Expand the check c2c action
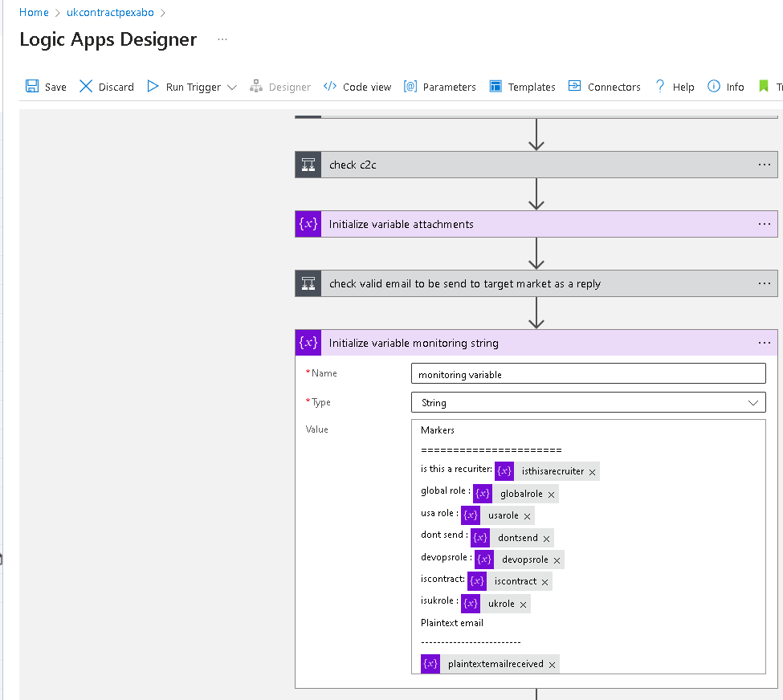 coord(536,165)
